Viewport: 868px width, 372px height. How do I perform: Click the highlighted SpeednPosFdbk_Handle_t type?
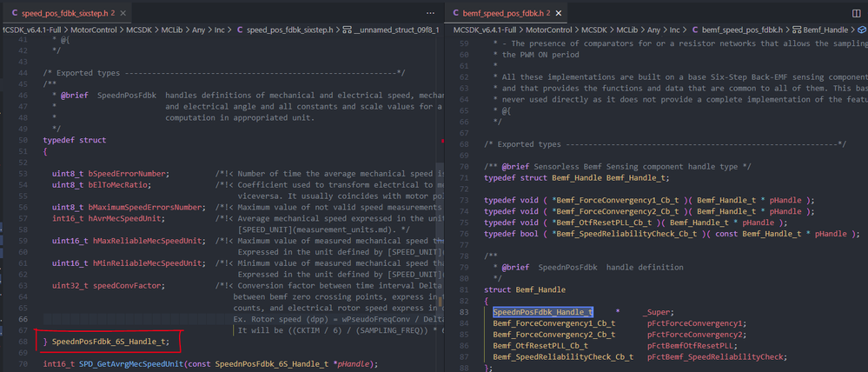(543, 311)
